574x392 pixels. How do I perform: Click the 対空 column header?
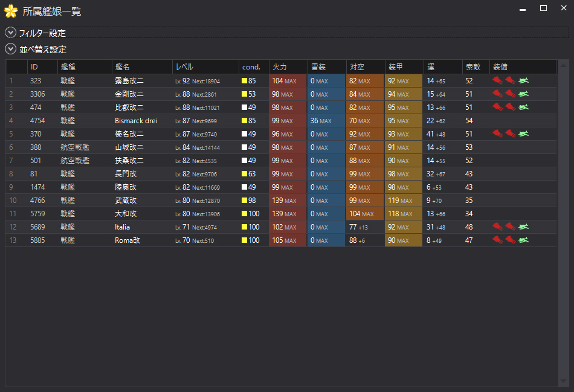click(x=366, y=67)
